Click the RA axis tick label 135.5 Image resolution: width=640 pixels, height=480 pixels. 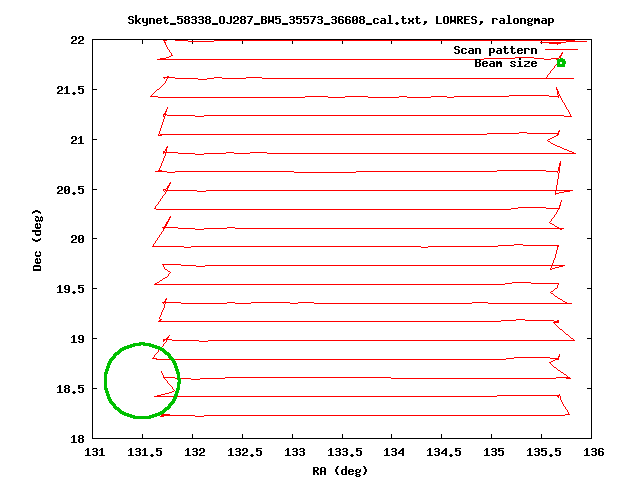click(x=544, y=452)
